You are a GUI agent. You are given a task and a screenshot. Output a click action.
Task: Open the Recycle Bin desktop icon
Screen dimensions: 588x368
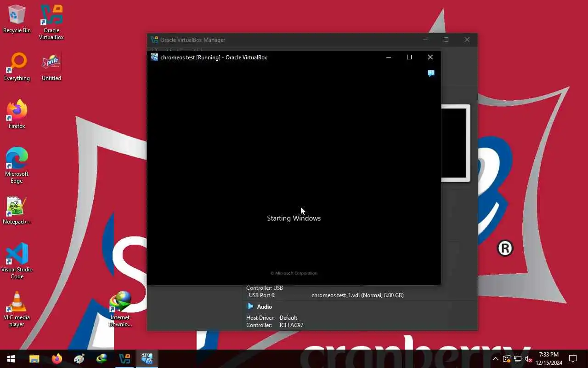point(17,19)
